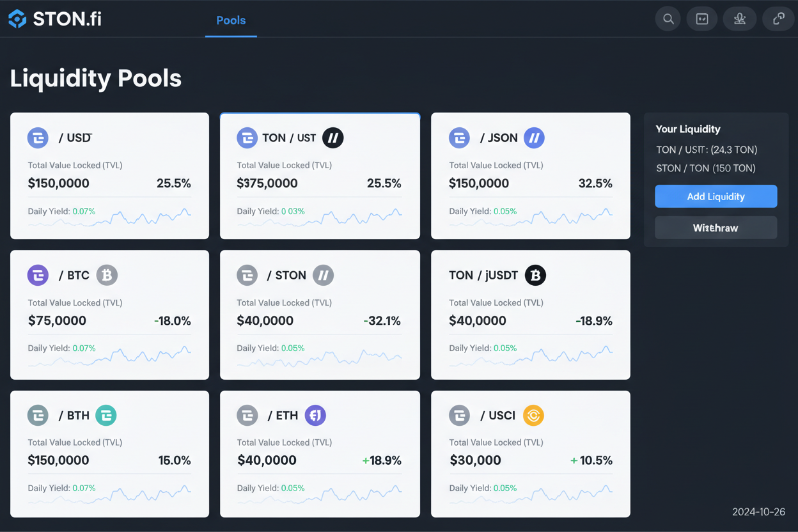The width and height of the screenshot is (798, 532).
Task: Select the Pools tab in the navigation
Action: [231, 20]
